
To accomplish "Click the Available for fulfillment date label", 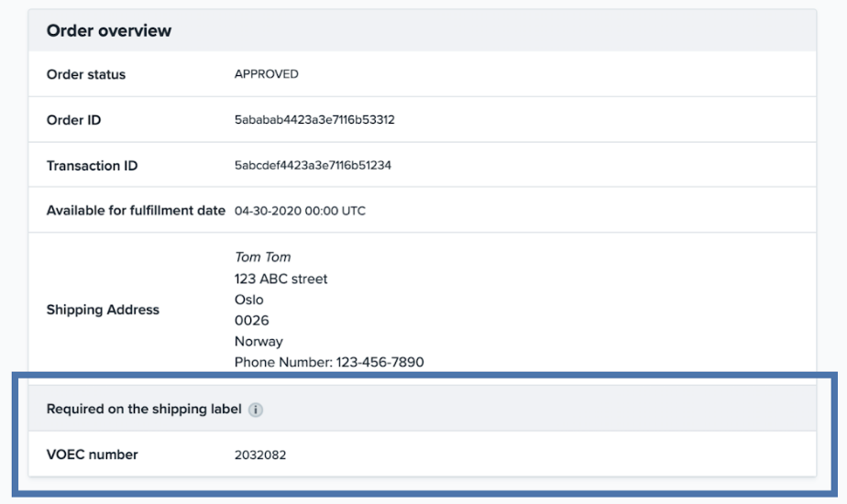I will point(136,211).
